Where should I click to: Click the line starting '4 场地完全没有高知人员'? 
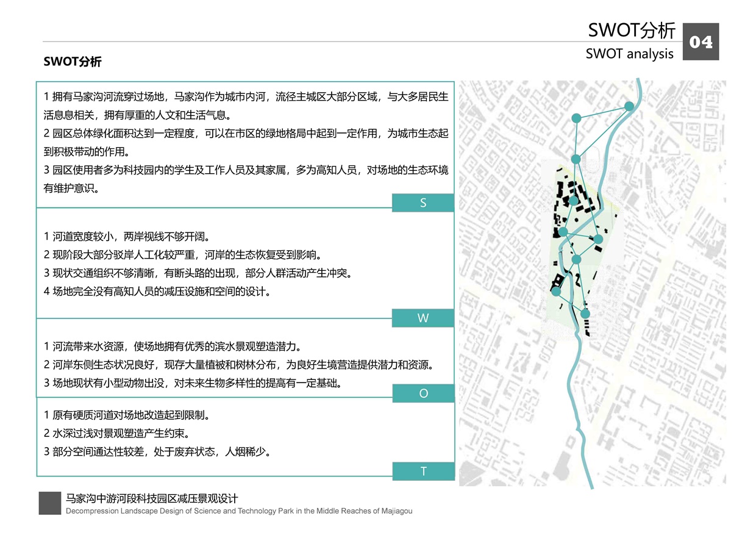157,291
